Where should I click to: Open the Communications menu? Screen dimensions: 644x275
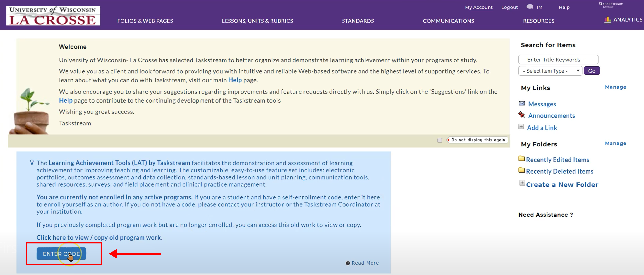448,21
